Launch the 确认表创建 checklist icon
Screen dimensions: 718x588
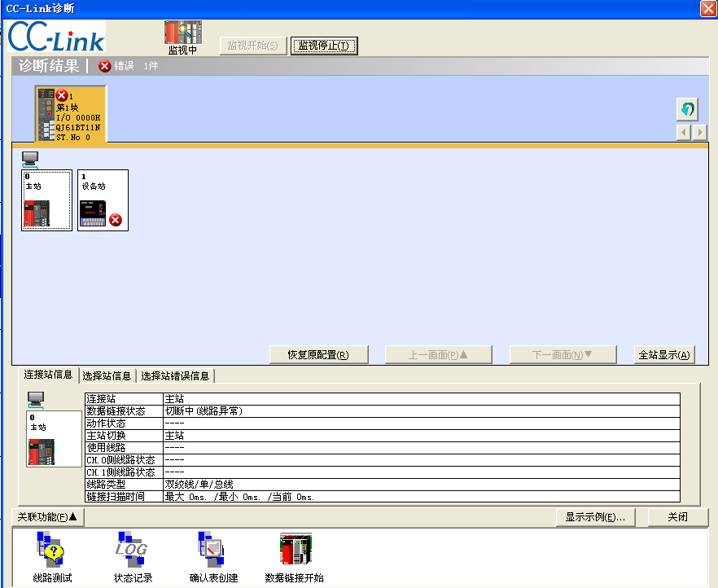tap(213, 551)
